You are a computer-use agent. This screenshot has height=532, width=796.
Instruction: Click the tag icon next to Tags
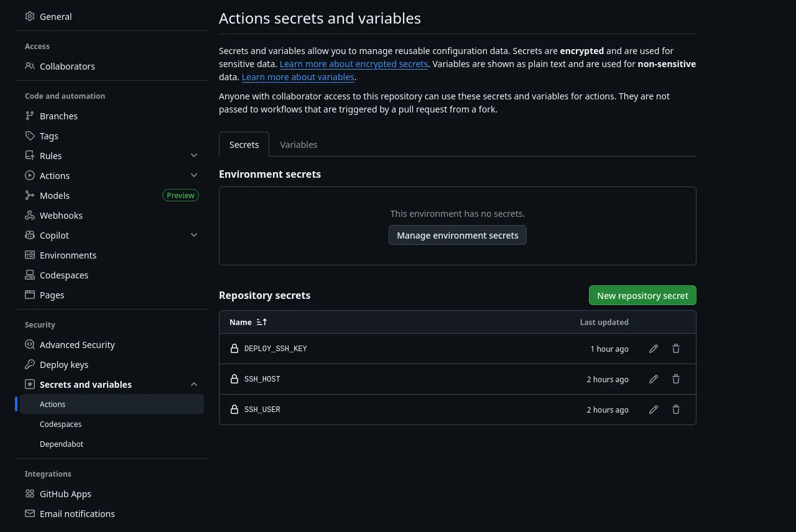30,135
